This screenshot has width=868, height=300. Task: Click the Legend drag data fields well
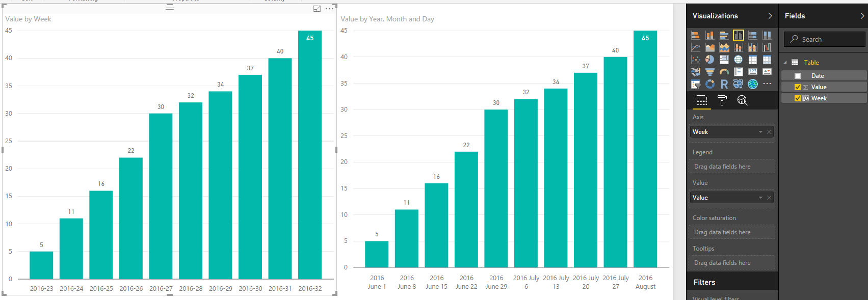tap(732, 167)
